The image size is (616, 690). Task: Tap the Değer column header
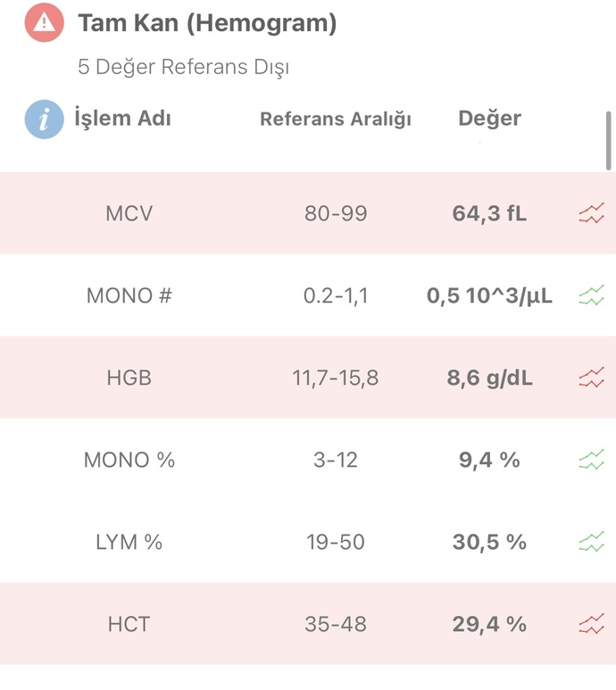coord(490,119)
